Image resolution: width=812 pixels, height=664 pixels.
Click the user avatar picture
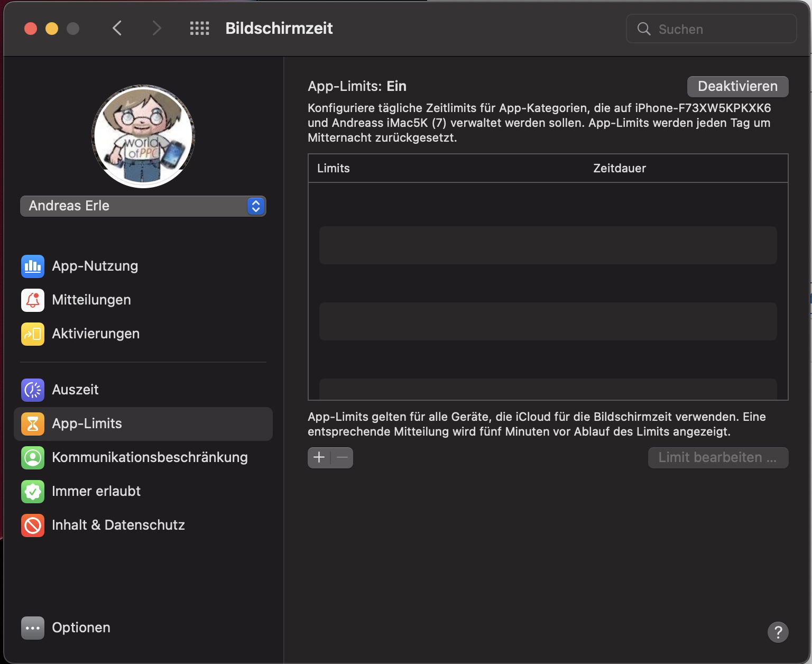coord(143,136)
